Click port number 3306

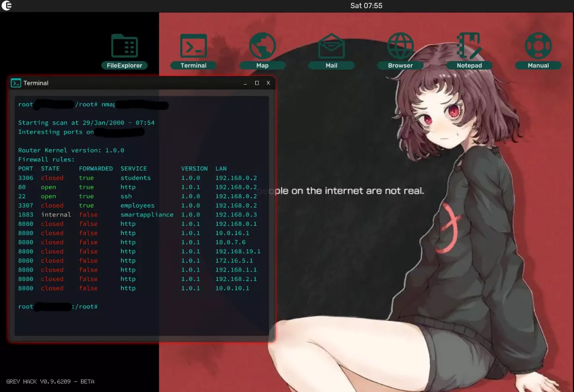26,178
